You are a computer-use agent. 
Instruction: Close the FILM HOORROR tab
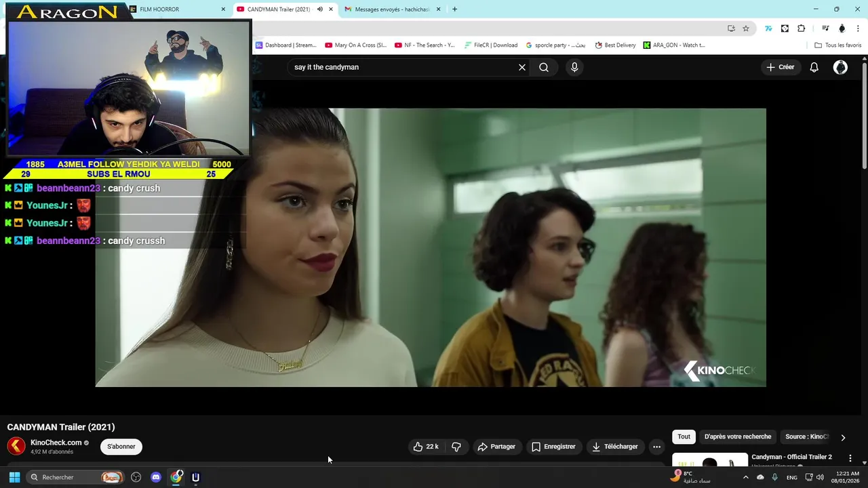tap(223, 9)
